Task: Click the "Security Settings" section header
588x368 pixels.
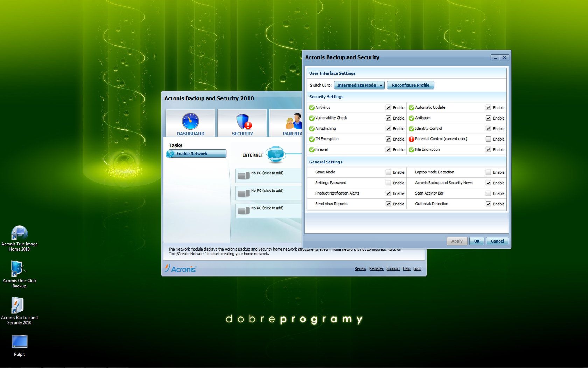Action: click(x=326, y=97)
